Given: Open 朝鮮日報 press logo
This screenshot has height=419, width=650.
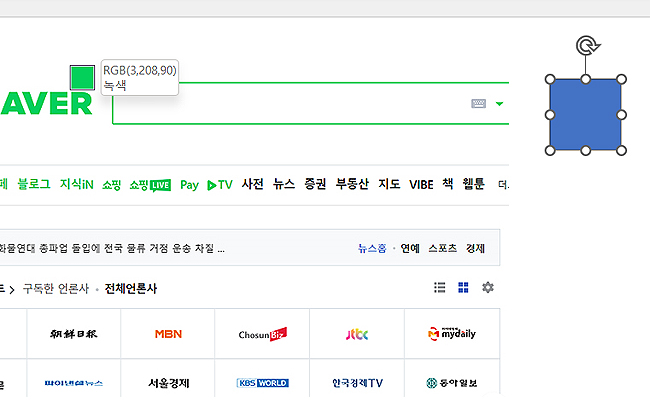Looking at the screenshot, I should click(x=74, y=334).
